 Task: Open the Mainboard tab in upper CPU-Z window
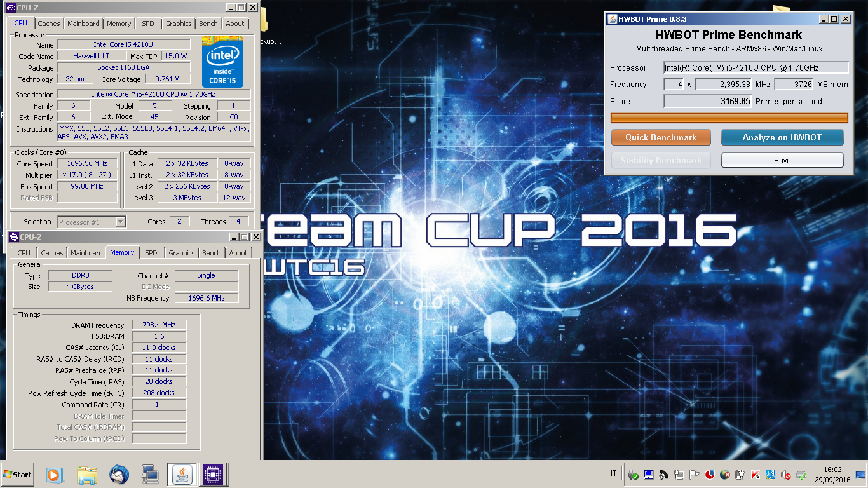(83, 24)
